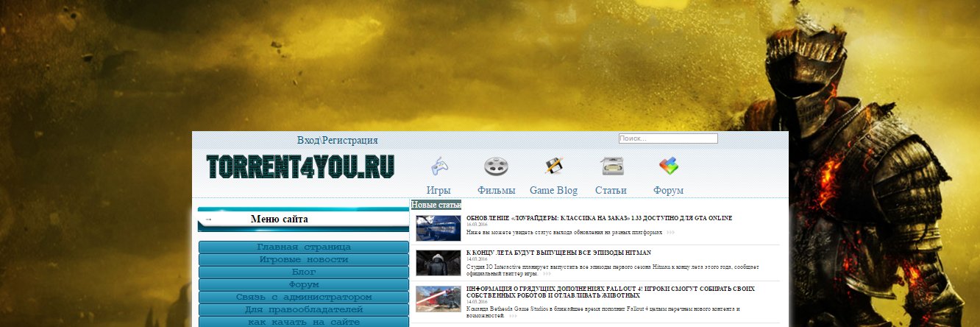Screen dimensions: 980x327
Task: Select как качать на сайте item
Action: 304,322
